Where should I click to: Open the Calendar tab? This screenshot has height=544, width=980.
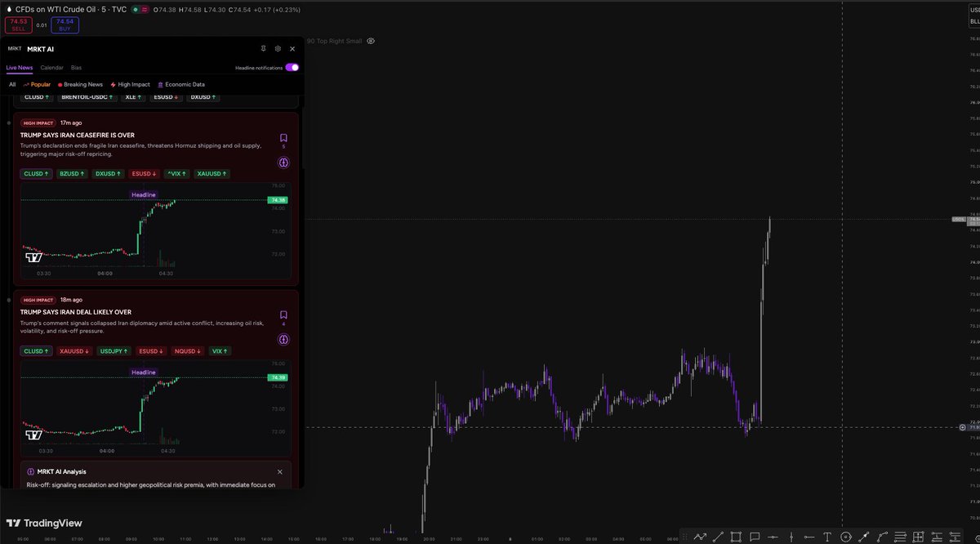[x=51, y=67]
